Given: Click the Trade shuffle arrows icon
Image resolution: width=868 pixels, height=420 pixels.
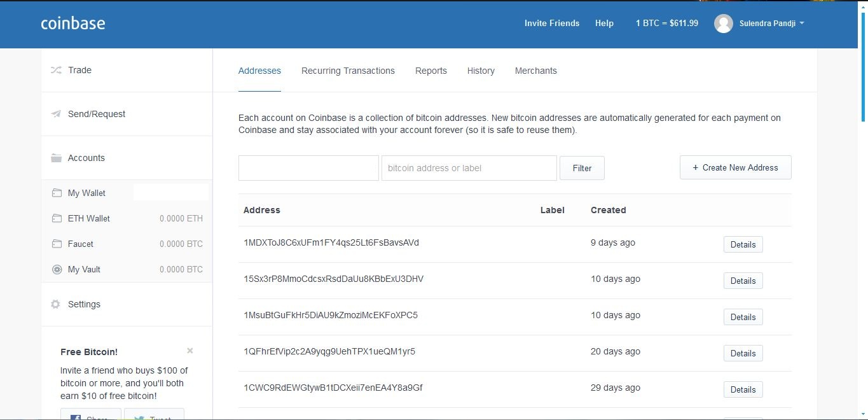Looking at the screenshot, I should point(56,70).
